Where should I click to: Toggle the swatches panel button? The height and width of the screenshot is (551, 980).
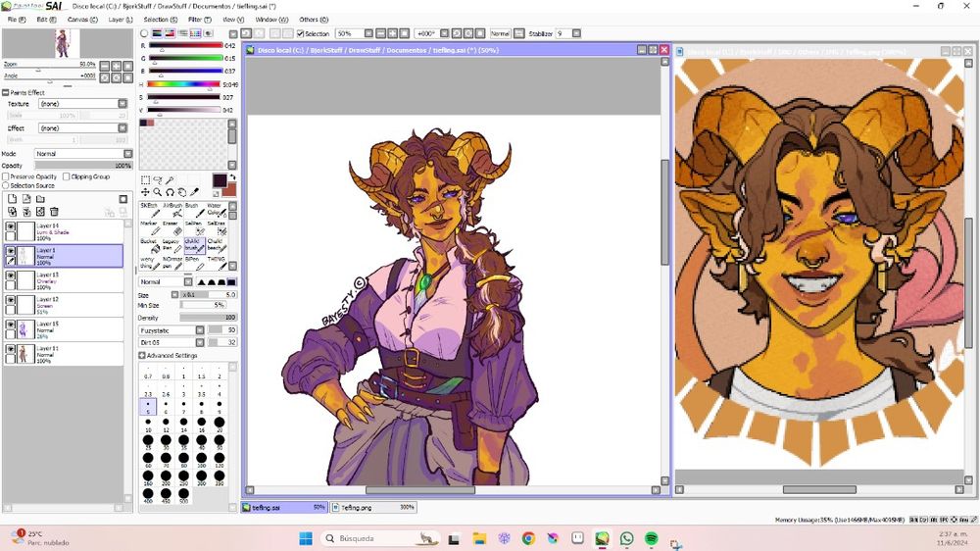pos(196,33)
